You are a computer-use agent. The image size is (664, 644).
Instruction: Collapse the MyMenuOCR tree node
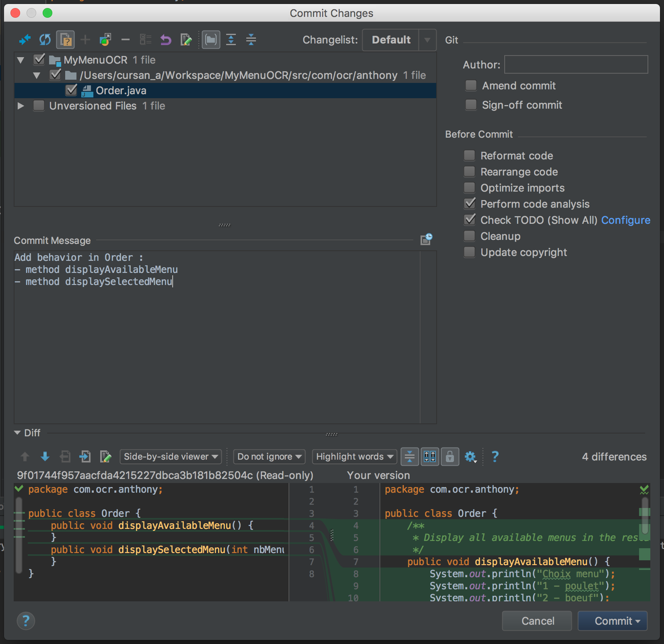(x=21, y=60)
